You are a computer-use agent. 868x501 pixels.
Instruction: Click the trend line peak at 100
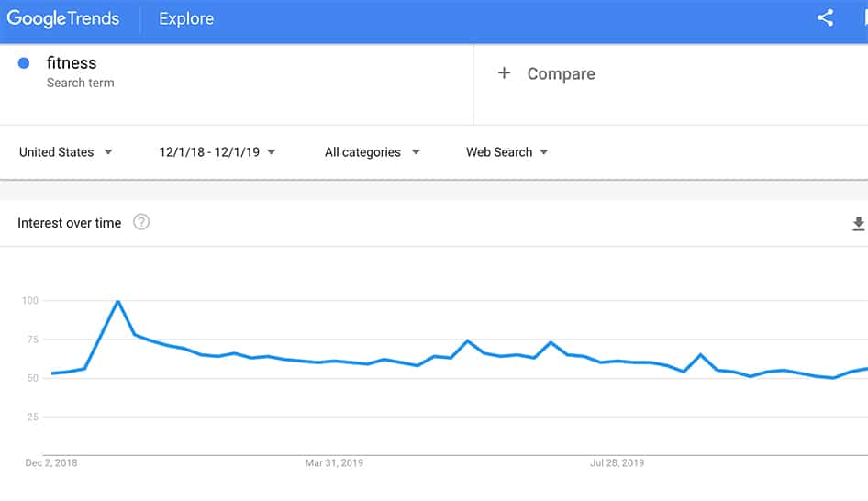117,301
